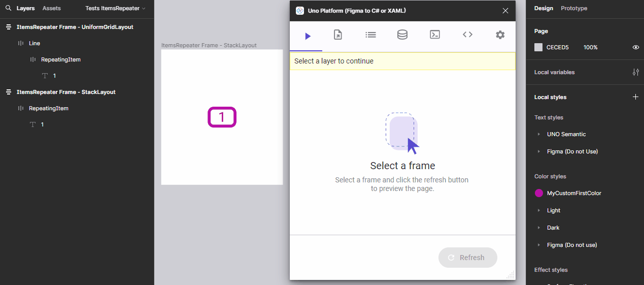Click the Refresh button
Screen dimensions: 644x285
coord(467,258)
